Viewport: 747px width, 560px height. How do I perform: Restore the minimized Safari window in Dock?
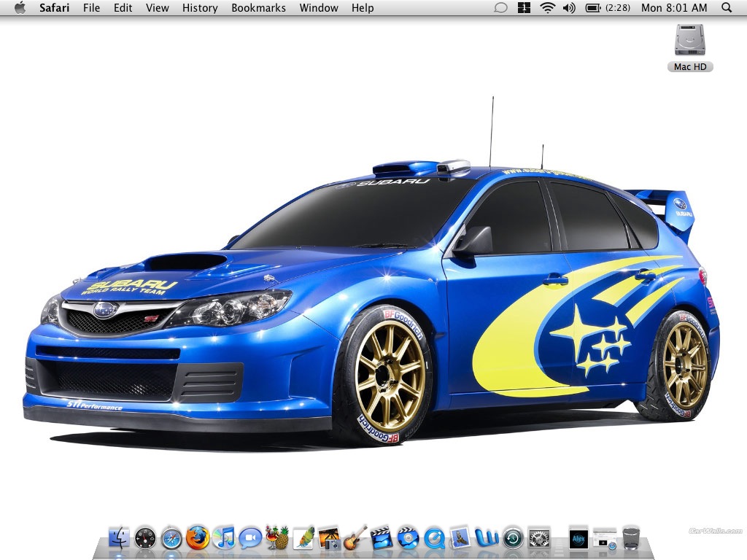pyautogui.click(x=605, y=539)
